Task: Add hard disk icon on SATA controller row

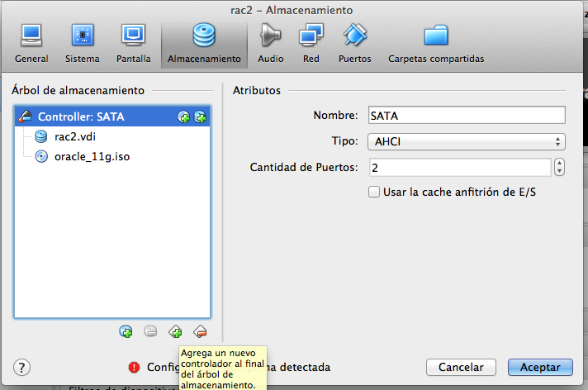Action: [x=200, y=117]
